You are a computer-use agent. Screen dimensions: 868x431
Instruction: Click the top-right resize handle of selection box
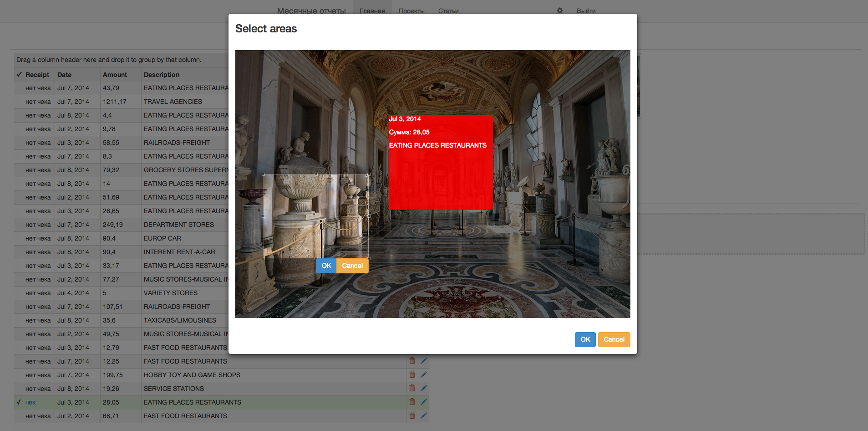coord(368,174)
